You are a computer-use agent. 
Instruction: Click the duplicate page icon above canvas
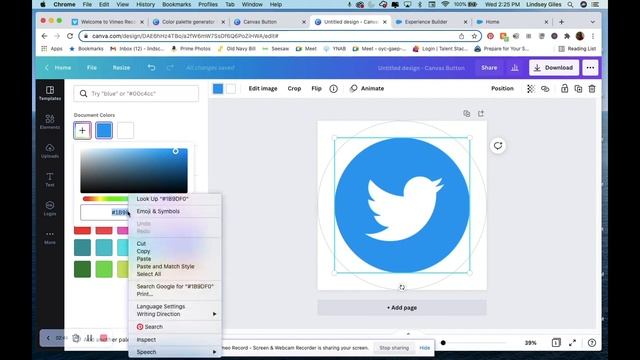point(467,113)
